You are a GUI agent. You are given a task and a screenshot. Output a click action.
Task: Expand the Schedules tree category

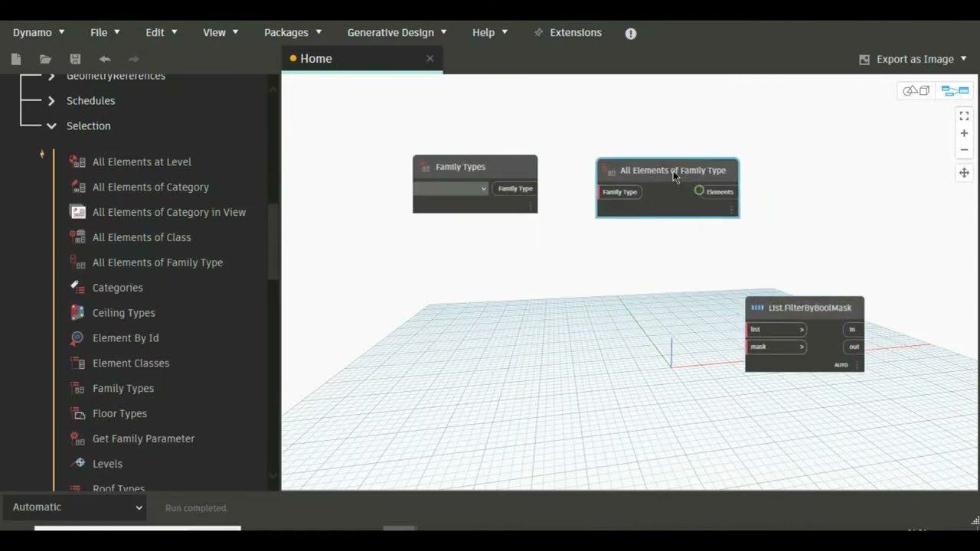(51, 100)
